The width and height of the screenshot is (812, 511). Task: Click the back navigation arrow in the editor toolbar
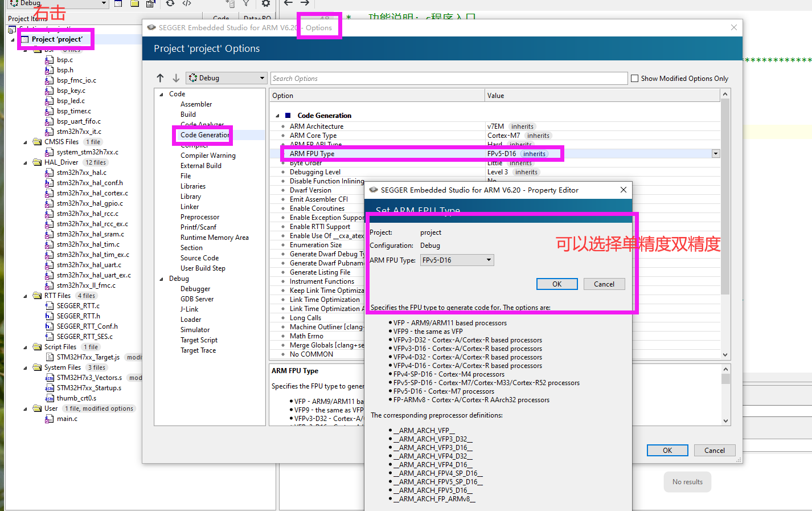289,3
